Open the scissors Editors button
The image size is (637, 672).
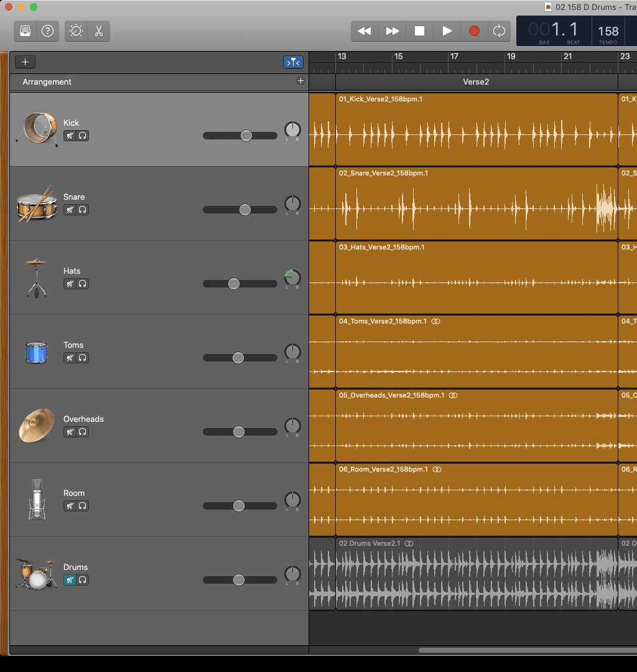coord(99,31)
